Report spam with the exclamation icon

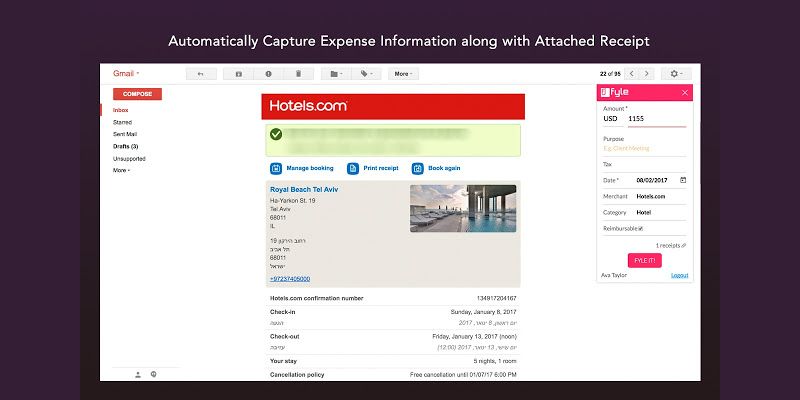point(268,74)
